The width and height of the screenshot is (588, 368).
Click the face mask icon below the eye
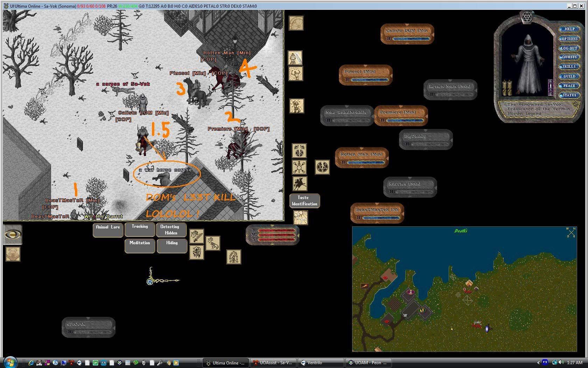(13, 254)
